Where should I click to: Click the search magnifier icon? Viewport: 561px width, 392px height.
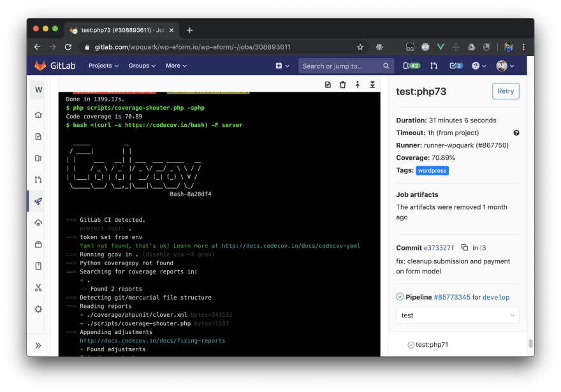coord(386,66)
